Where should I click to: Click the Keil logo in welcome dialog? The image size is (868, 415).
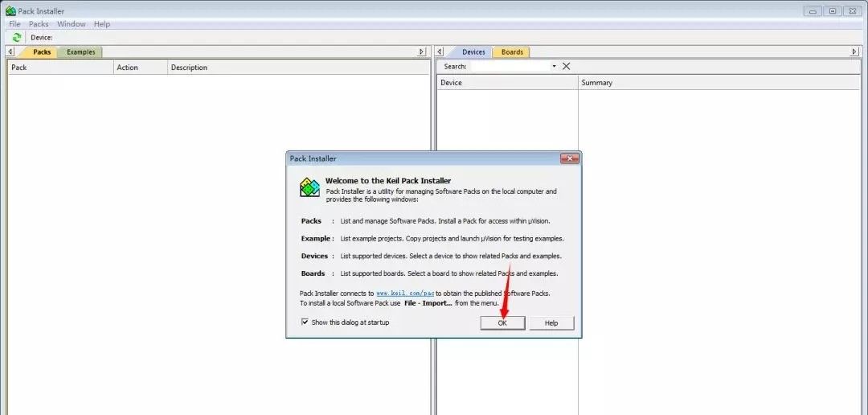point(309,188)
